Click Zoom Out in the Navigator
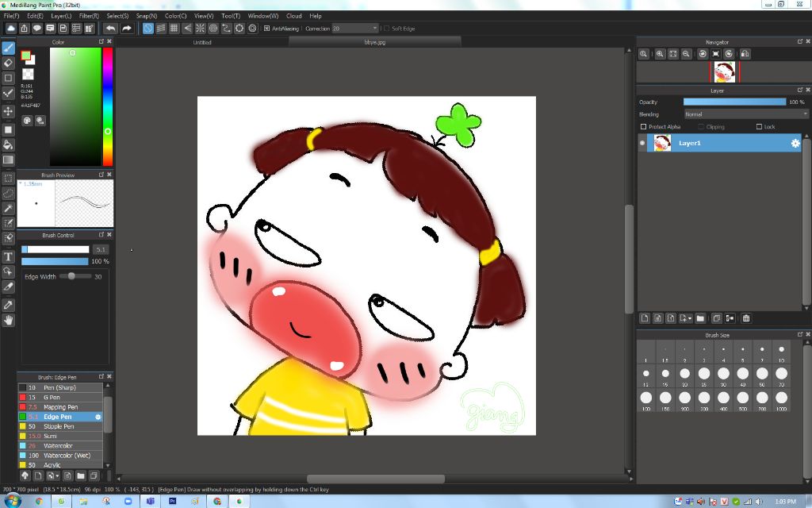Viewport: 812px width, 508px height. [686, 54]
